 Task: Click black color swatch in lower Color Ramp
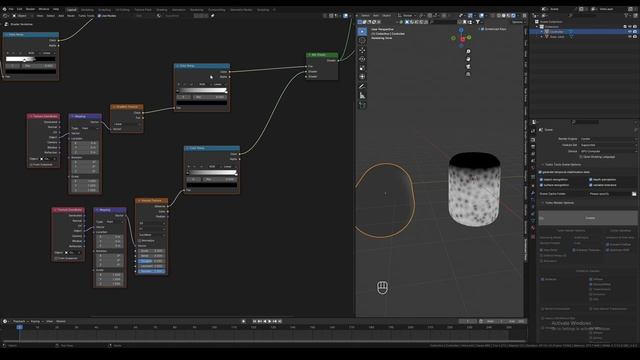coord(212,184)
